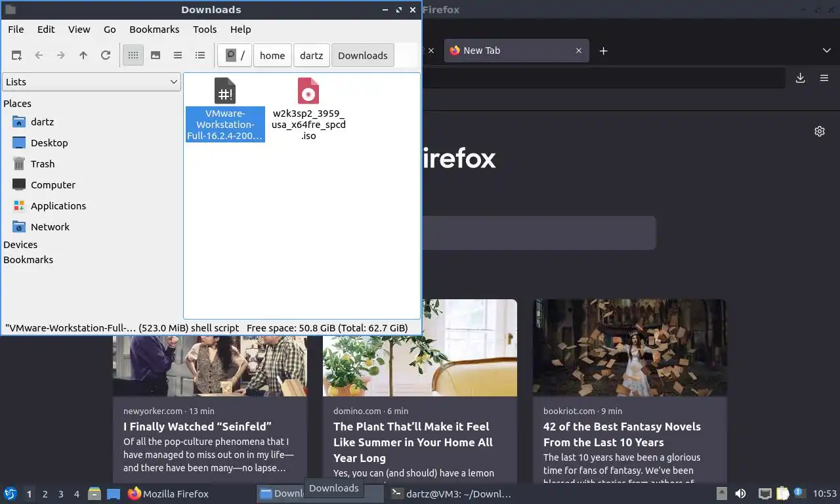Select the VMware-Workstation shell script file
840x504 pixels.
click(225, 109)
